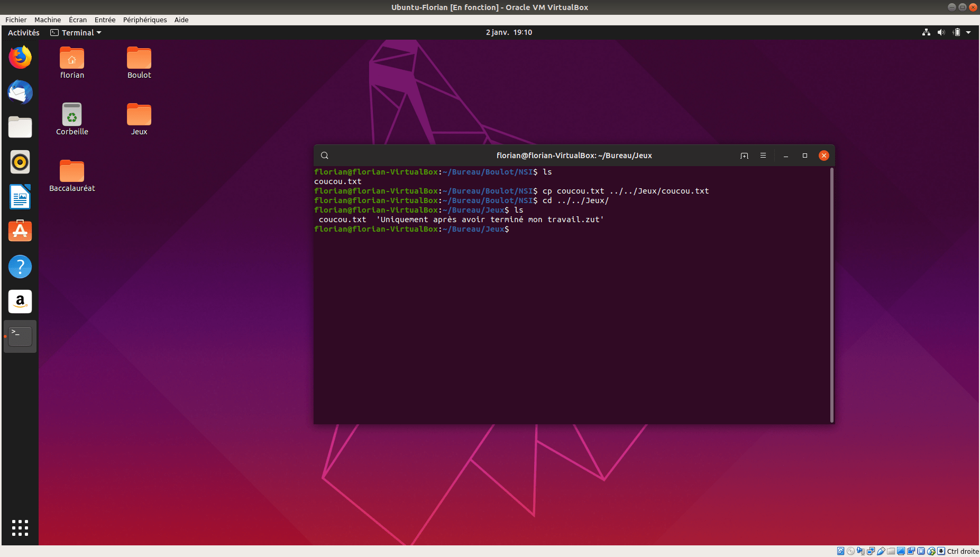Select the Baccalauréat desktop folder
The height and width of the screenshot is (557, 980).
[72, 172]
